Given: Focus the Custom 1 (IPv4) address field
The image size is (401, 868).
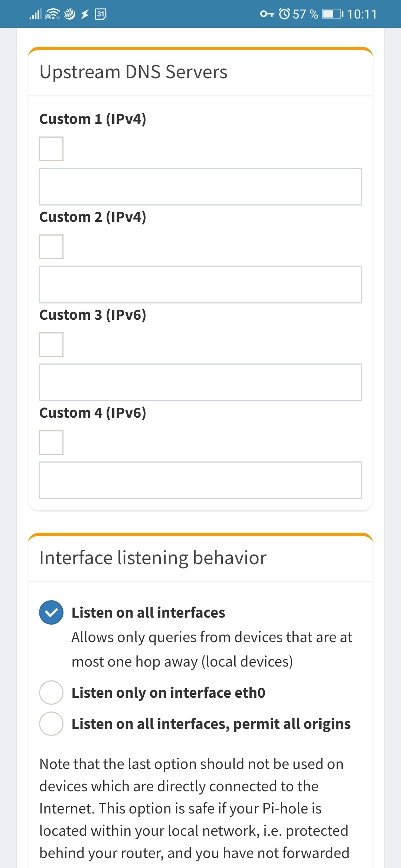Looking at the screenshot, I should click(x=200, y=187).
